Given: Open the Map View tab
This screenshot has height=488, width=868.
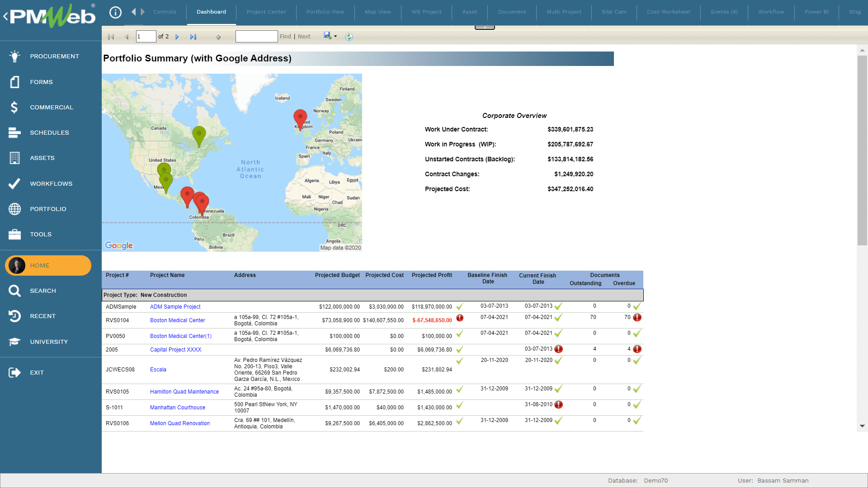Looking at the screenshot, I should (x=378, y=12).
